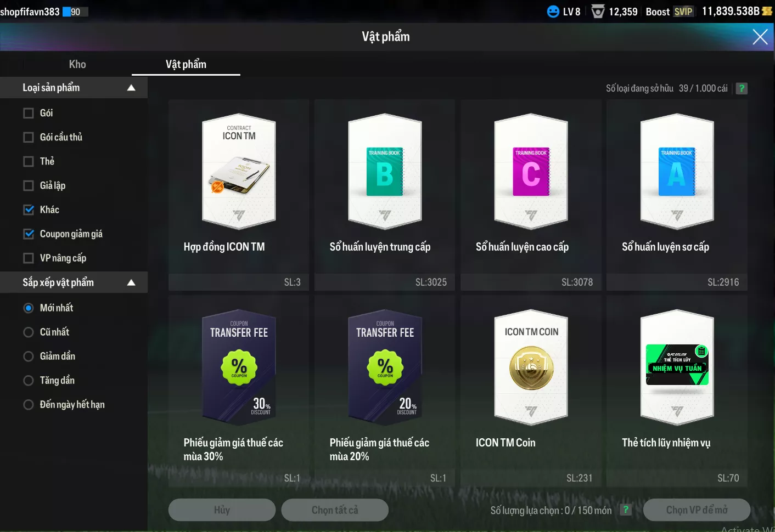Screen dimensions: 775x532
Task: Select the Hợp đồng ICON TM contract card
Action: pos(239,172)
